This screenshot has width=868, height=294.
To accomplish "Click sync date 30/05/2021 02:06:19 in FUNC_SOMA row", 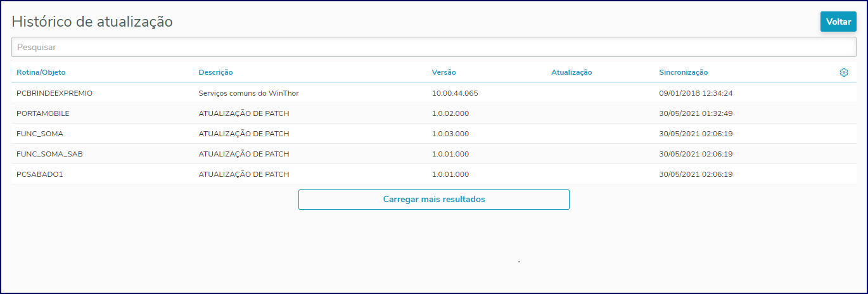I will pyautogui.click(x=696, y=134).
